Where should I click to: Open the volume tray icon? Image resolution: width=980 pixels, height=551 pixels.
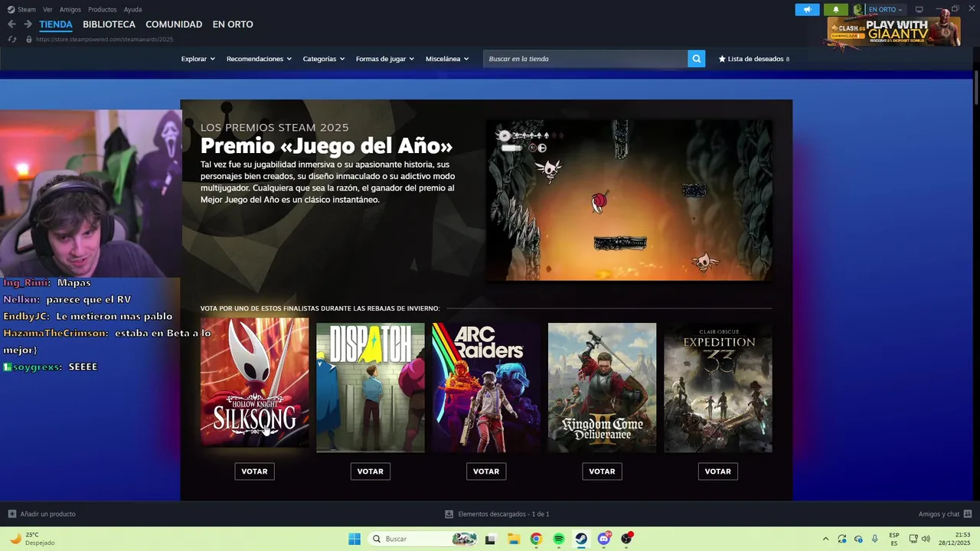pyautogui.click(x=926, y=539)
